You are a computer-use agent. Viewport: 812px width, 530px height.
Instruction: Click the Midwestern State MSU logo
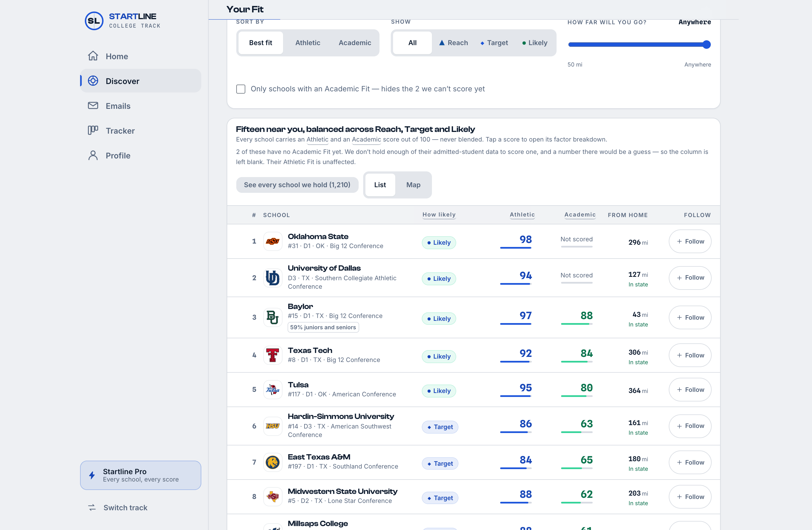click(273, 496)
